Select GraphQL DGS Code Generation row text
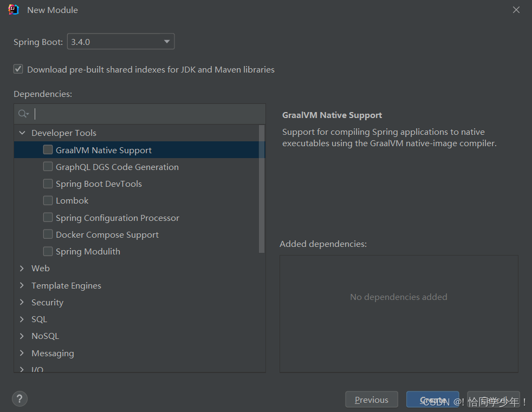Image resolution: width=532 pixels, height=412 pixels. click(x=117, y=167)
